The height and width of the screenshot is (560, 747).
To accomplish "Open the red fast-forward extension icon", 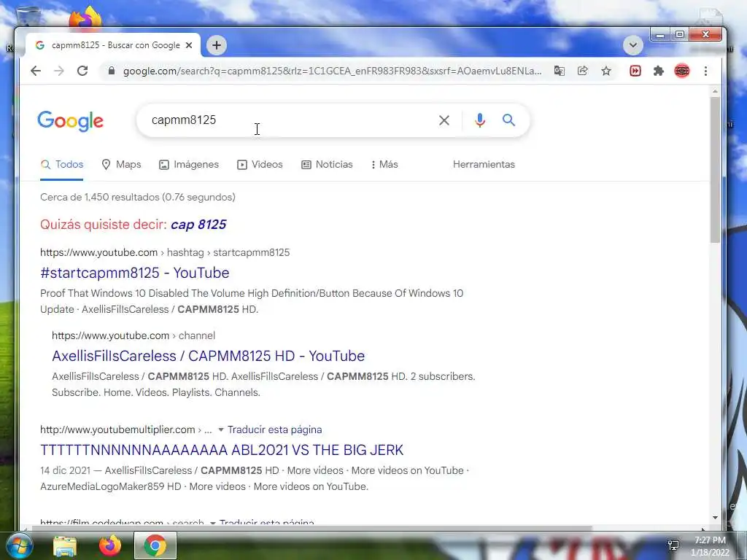I will pos(635,71).
